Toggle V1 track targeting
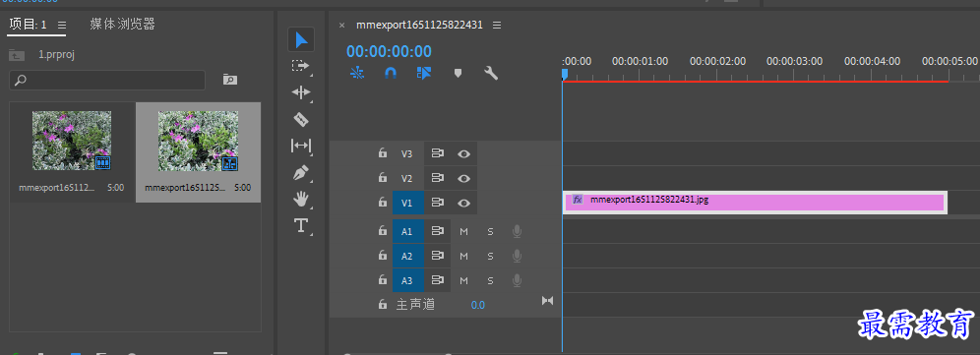This screenshot has height=355, width=980. point(408,203)
